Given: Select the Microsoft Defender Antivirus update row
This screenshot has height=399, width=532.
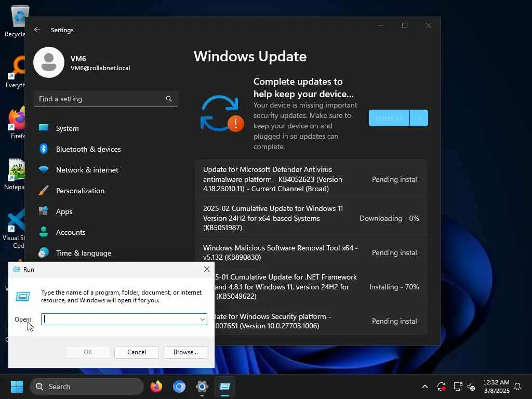Looking at the screenshot, I should click(311, 179).
